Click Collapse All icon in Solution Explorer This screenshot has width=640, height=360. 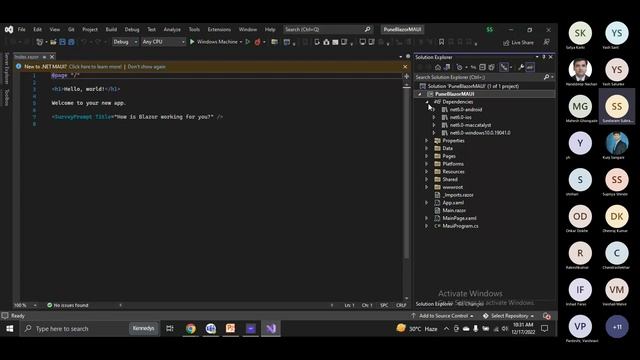482,67
